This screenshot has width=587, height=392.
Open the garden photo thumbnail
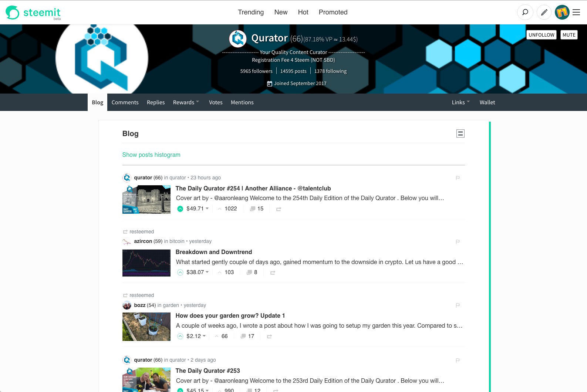pyautogui.click(x=146, y=327)
